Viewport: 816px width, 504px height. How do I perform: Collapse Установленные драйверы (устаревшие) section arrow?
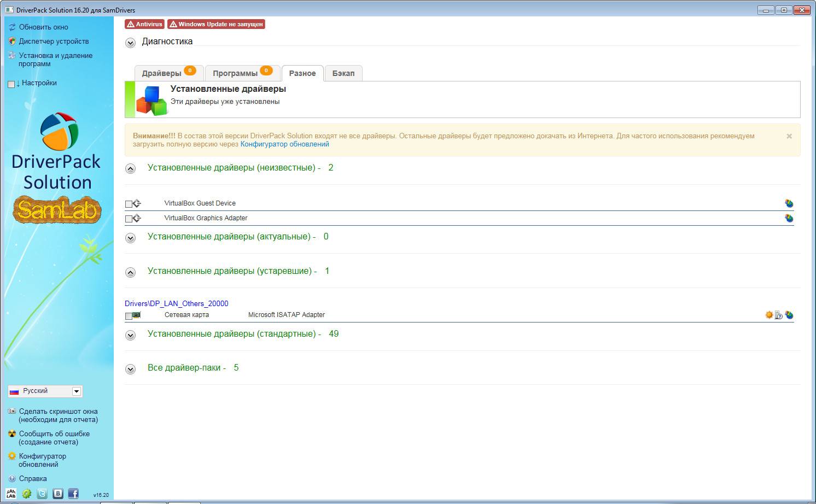[130, 272]
